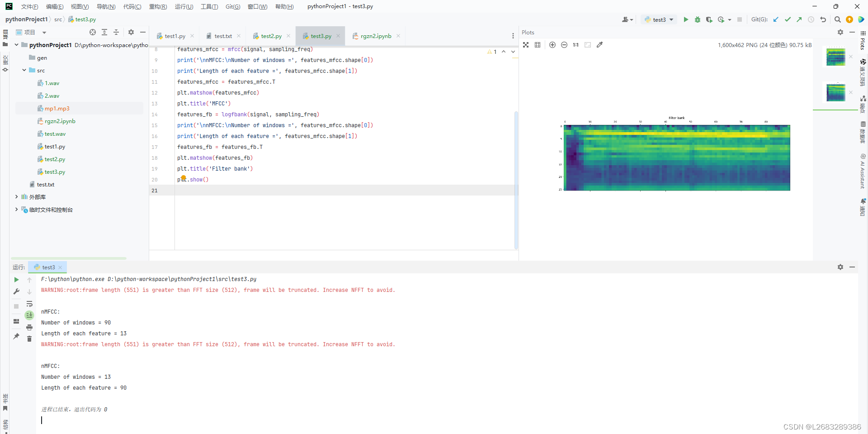Open the 重构(R) refactor menu

(x=158, y=6)
